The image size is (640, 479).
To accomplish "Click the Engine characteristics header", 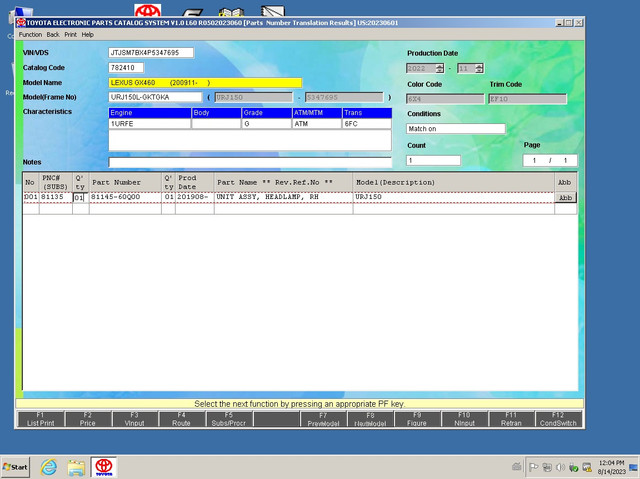I will coord(150,113).
